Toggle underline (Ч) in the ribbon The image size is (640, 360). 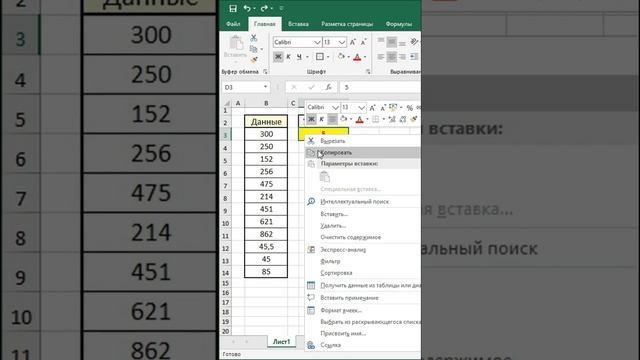pos(299,57)
